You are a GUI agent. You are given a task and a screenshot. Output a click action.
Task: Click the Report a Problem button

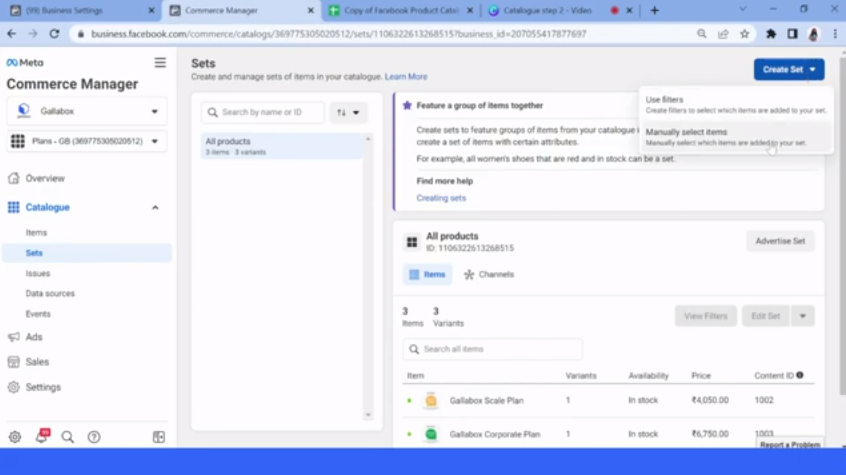(x=790, y=444)
